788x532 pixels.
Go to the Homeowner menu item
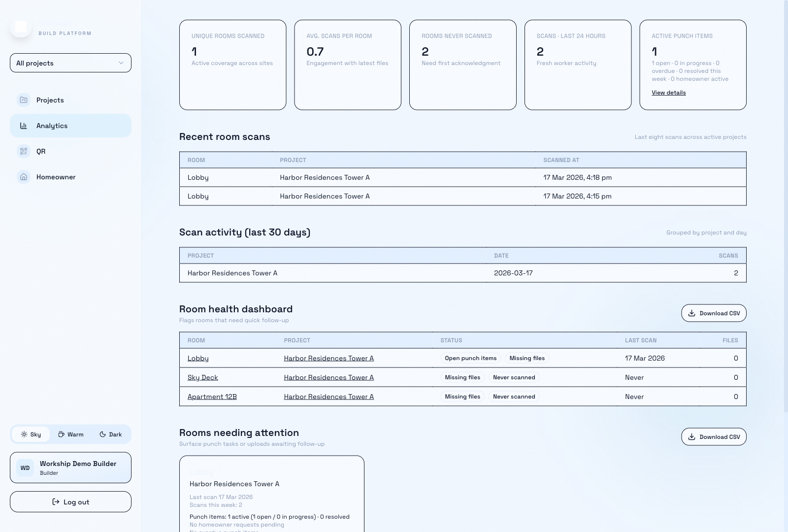[56, 177]
